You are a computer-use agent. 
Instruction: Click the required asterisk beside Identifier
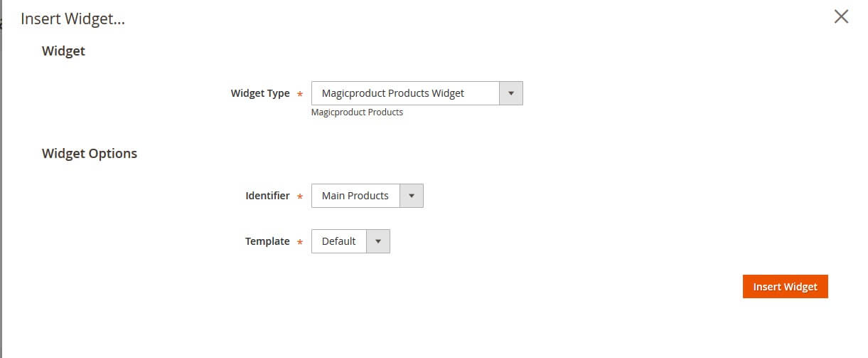point(299,197)
